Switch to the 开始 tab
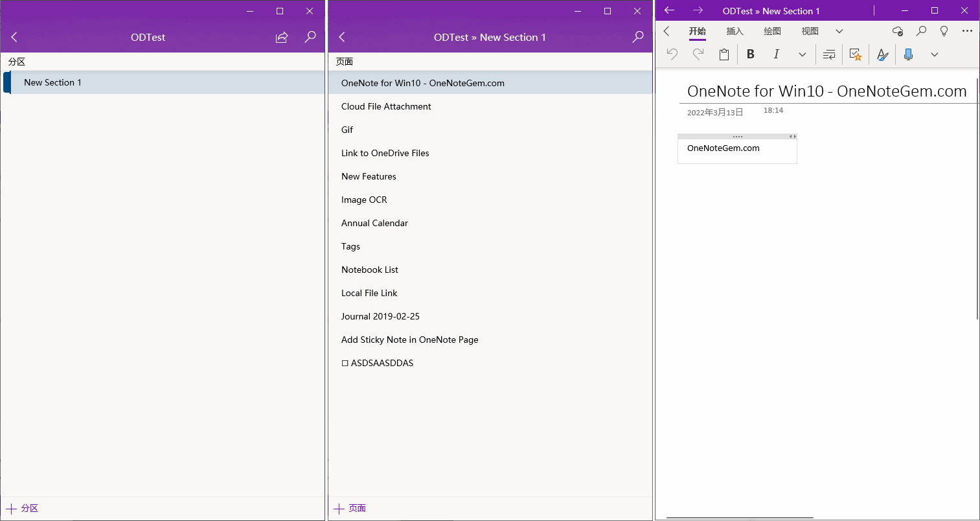This screenshot has height=521, width=980. (x=698, y=31)
